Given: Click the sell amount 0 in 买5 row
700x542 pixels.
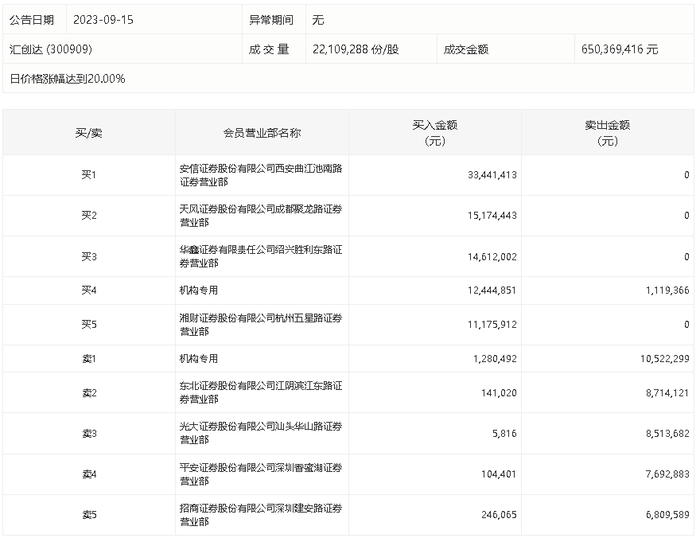Looking at the screenshot, I should point(687,324).
